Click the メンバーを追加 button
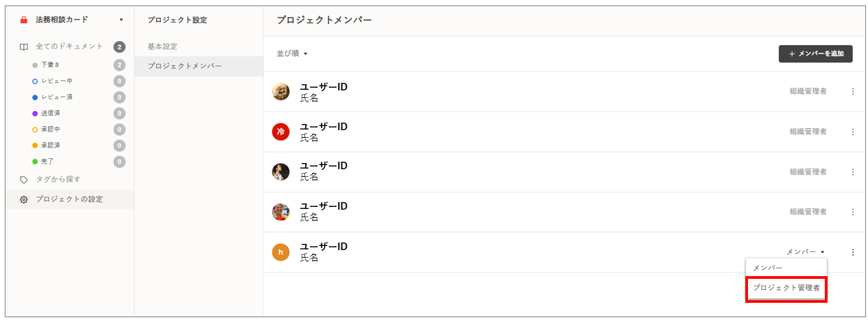 tap(815, 53)
